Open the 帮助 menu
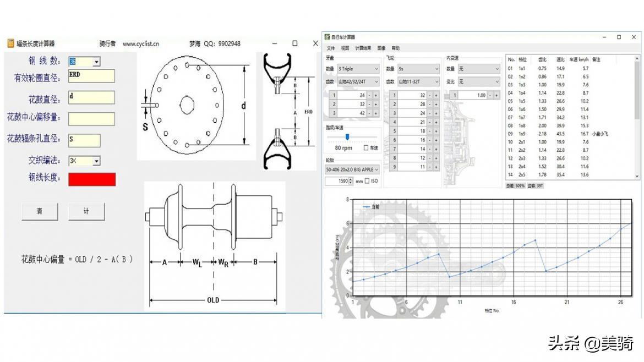644x362 pixels. click(x=396, y=48)
